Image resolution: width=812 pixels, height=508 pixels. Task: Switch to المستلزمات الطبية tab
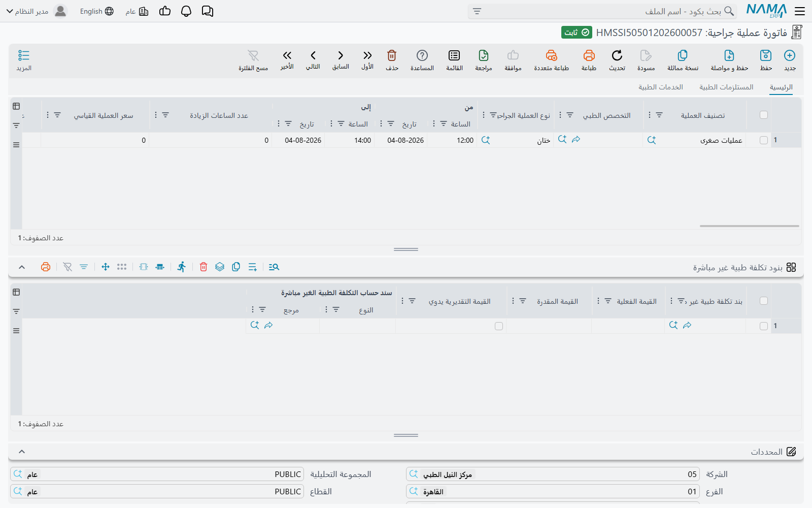726,87
